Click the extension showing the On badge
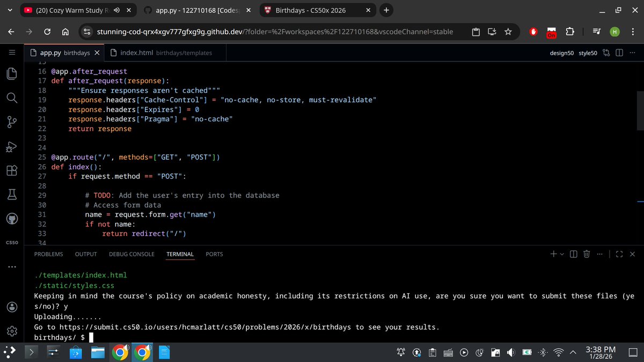 coord(551,32)
